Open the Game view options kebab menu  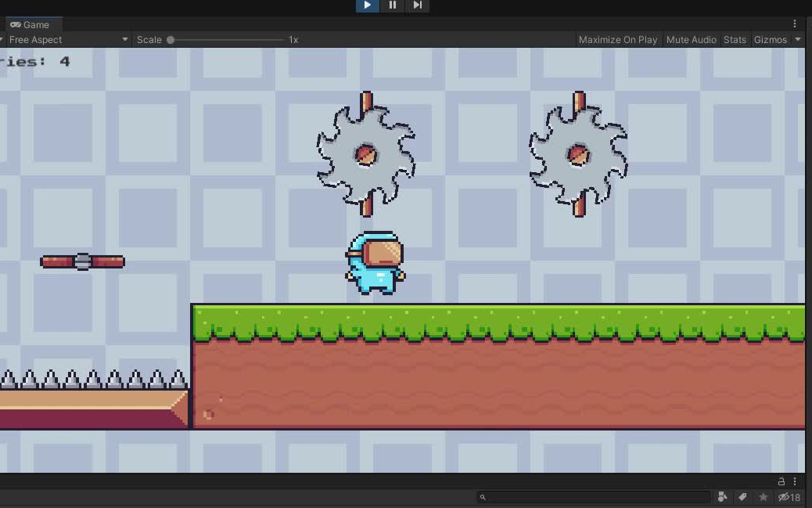(795, 24)
